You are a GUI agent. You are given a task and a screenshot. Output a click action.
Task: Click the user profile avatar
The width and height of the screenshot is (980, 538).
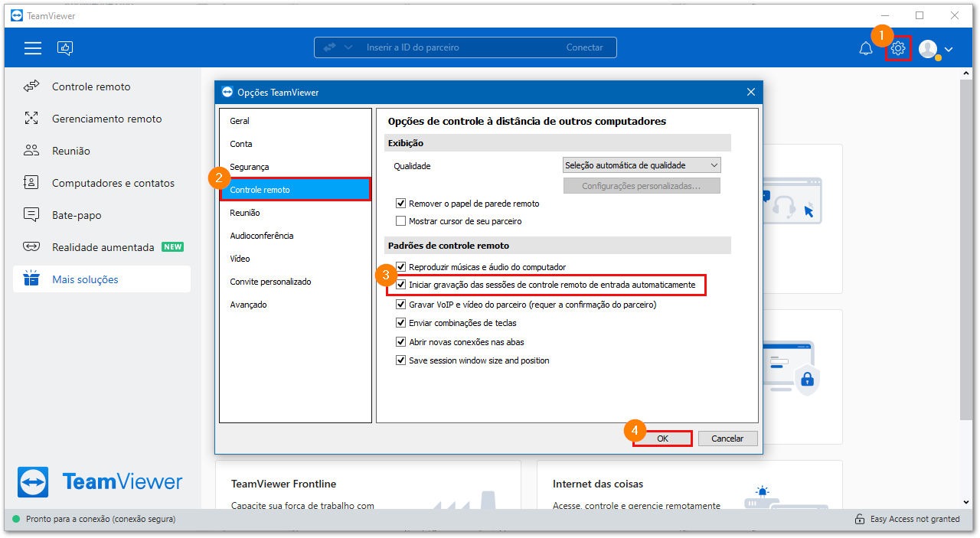929,49
